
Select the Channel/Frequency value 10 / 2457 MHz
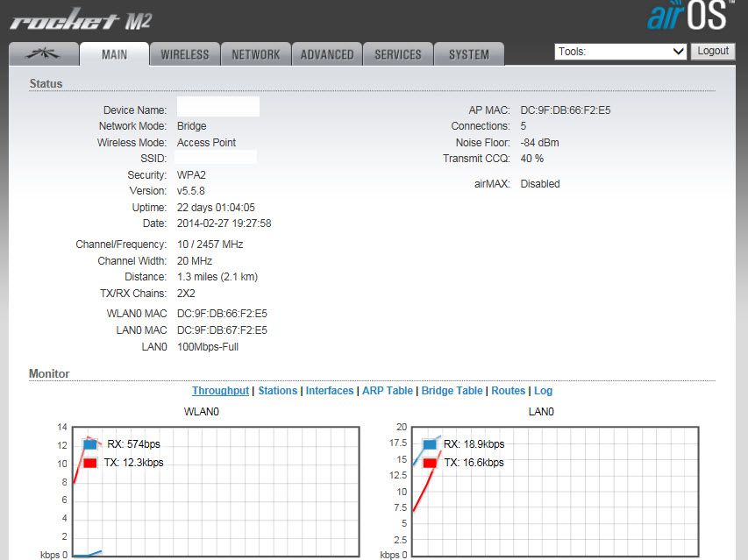(x=210, y=245)
